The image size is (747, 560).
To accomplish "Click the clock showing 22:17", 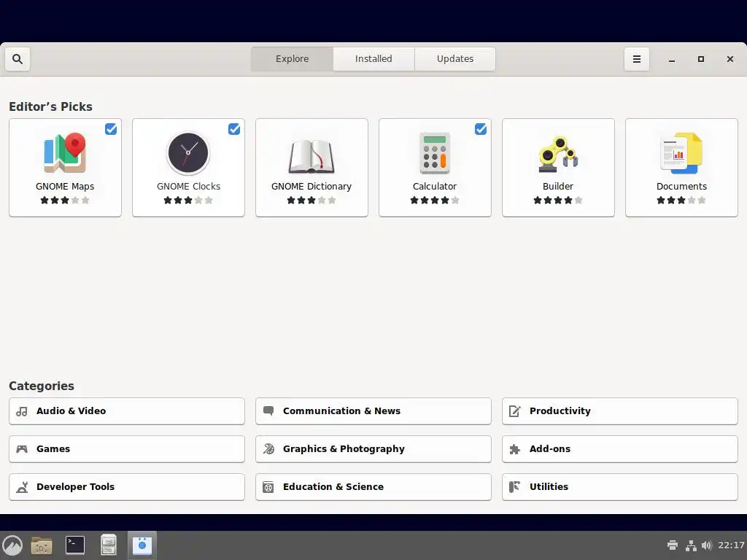I will (731, 545).
